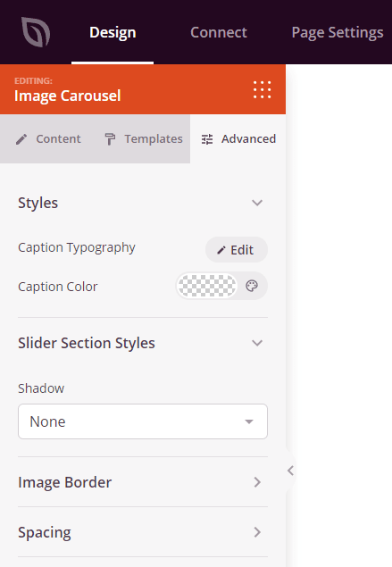
Task: Click the pencil icon in the Edit button
Action: [221, 250]
